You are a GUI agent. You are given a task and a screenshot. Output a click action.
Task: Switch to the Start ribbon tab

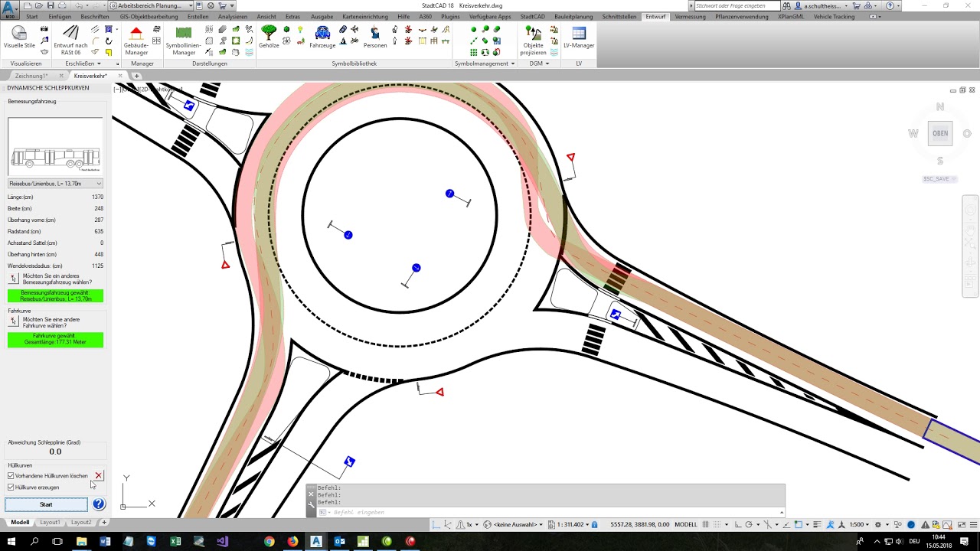[31, 16]
